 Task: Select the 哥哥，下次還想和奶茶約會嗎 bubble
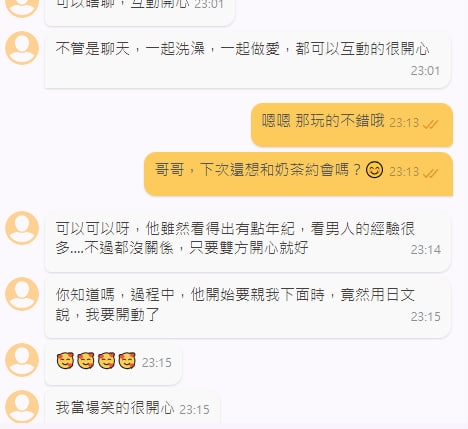tap(299, 174)
